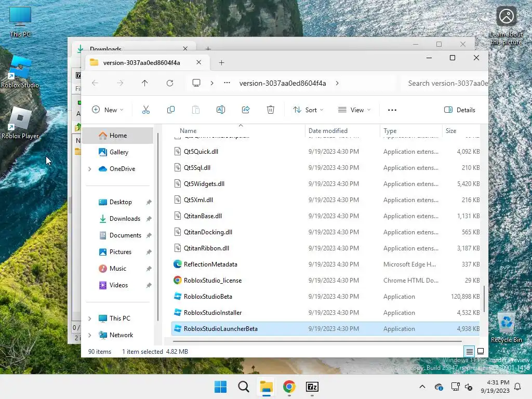Screen dimensions: 532x399
Task: Open Downloads quick access folder
Action: click(118, 219)
